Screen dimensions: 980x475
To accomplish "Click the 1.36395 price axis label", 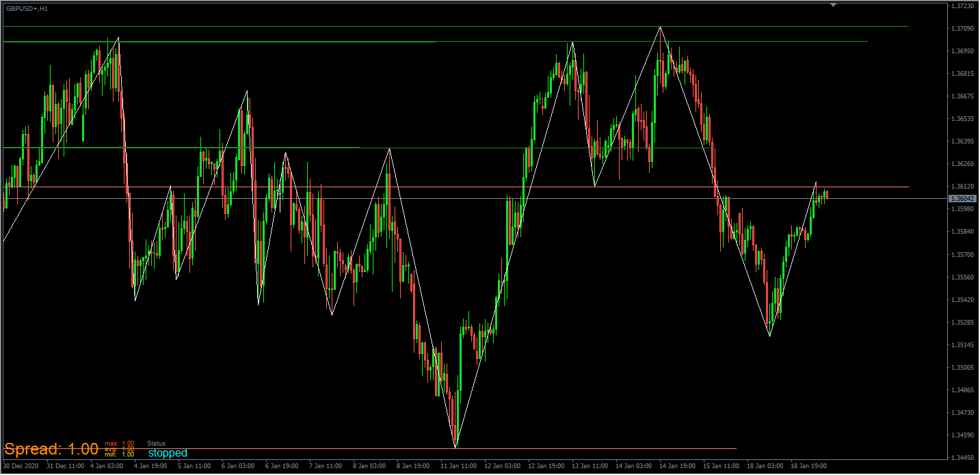I will pyautogui.click(x=962, y=141).
